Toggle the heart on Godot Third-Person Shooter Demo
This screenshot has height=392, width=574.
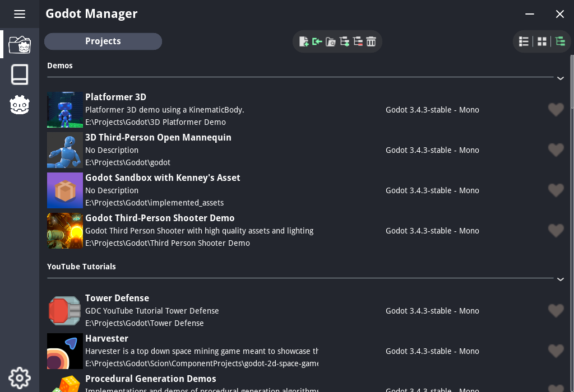(556, 230)
